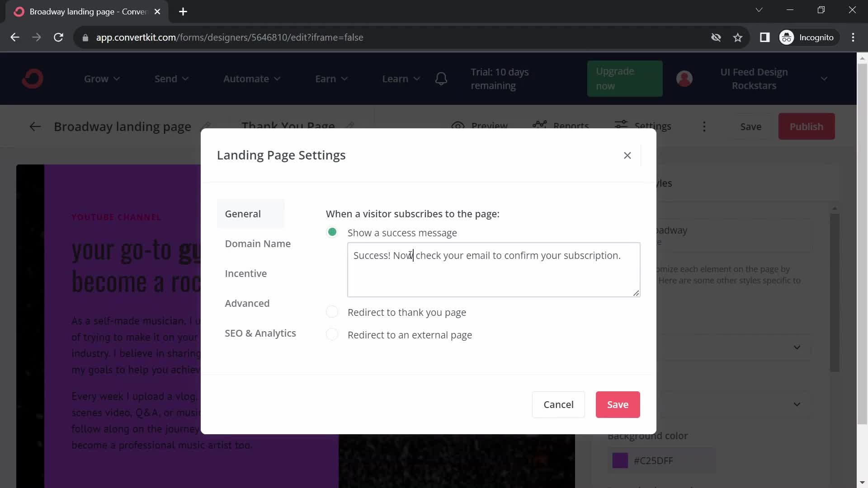Click inside the success message text area

pos(494,270)
